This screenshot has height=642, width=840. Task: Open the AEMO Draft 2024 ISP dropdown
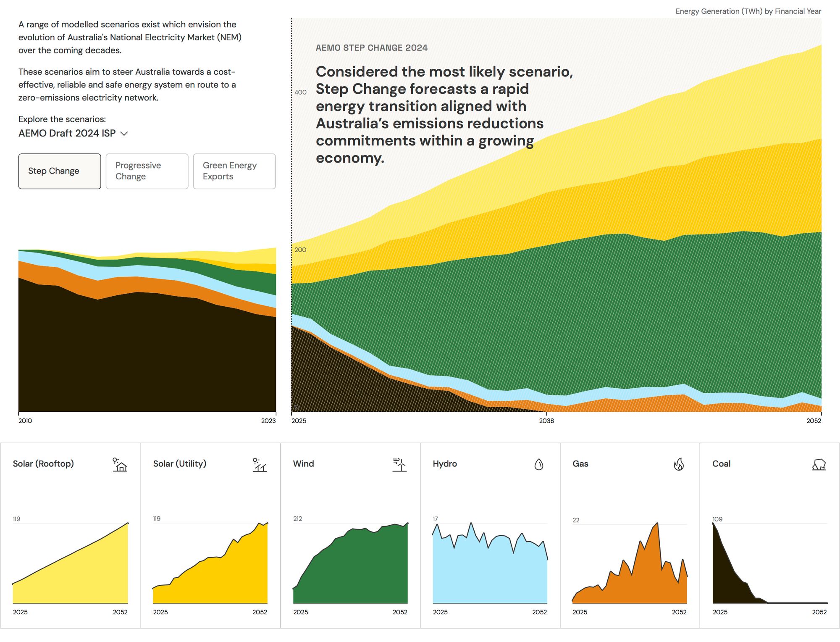click(67, 133)
